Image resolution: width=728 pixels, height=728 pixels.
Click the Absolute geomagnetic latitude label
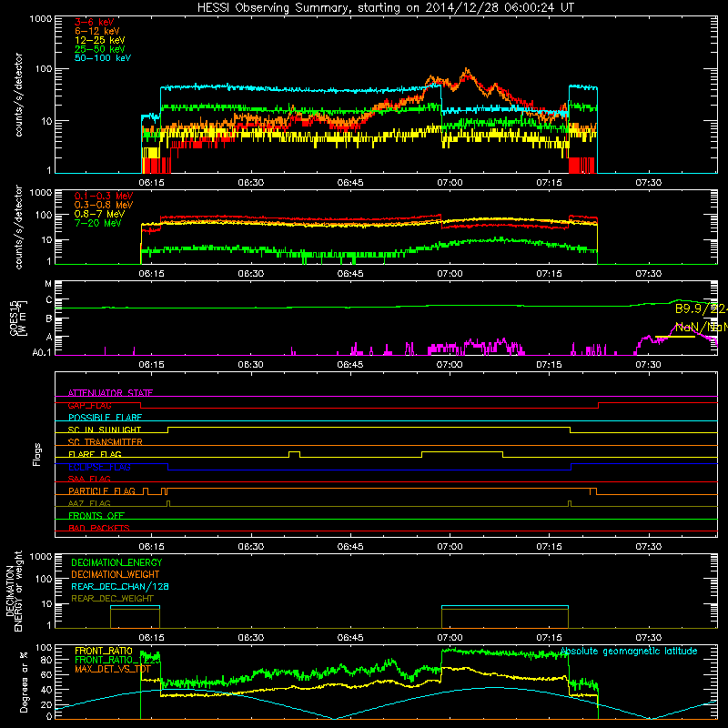pos(629,651)
